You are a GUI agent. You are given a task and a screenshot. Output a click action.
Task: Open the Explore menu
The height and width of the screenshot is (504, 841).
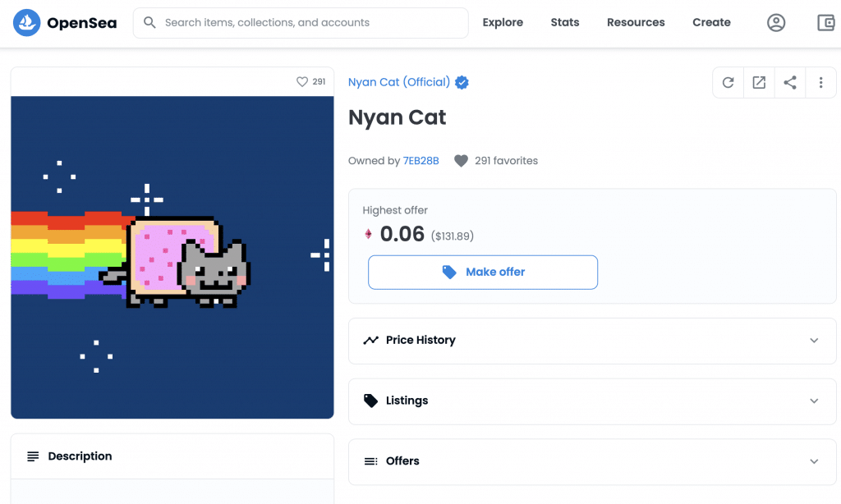pyautogui.click(x=503, y=23)
